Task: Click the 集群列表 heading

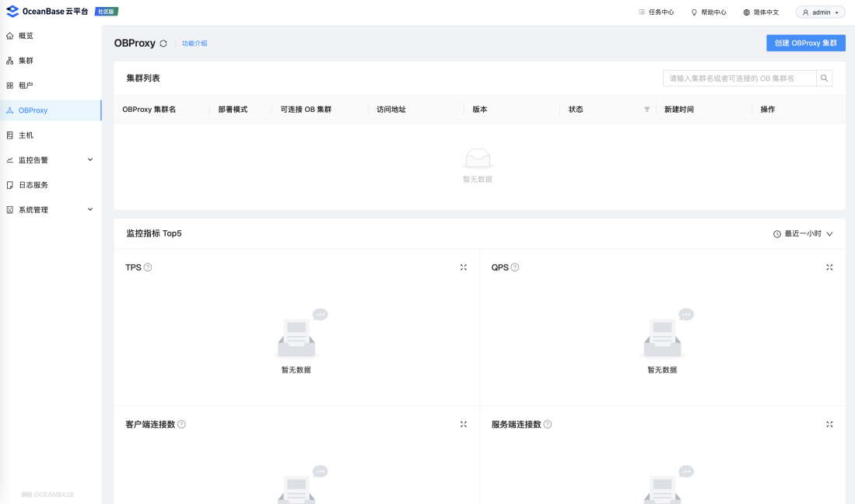Action: coord(143,79)
